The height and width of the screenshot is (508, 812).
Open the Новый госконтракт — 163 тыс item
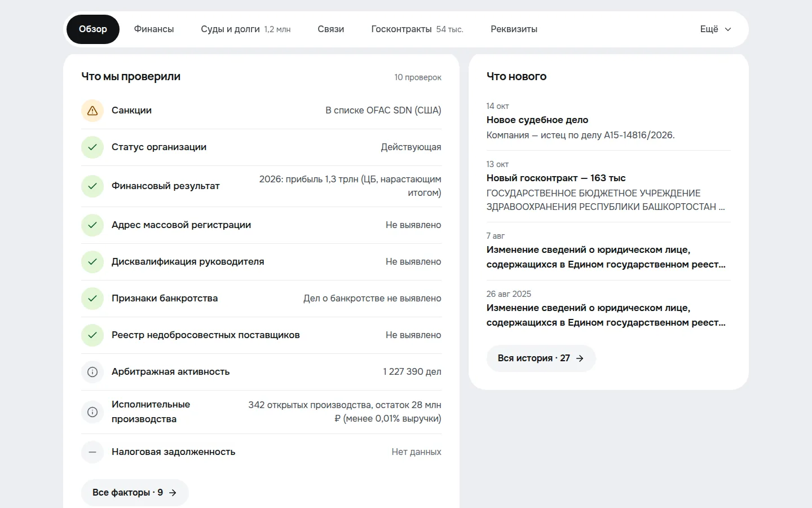[x=608, y=186]
